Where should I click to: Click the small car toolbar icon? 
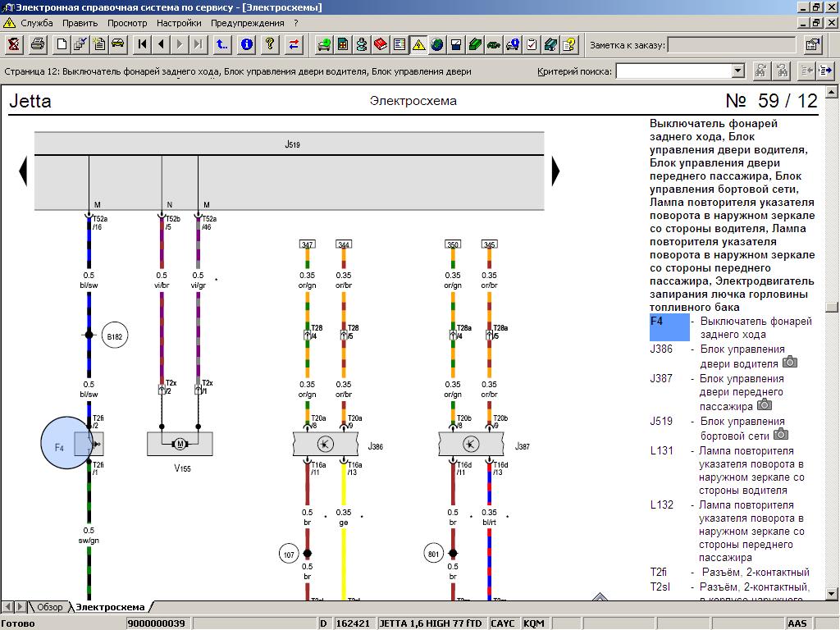118,44
